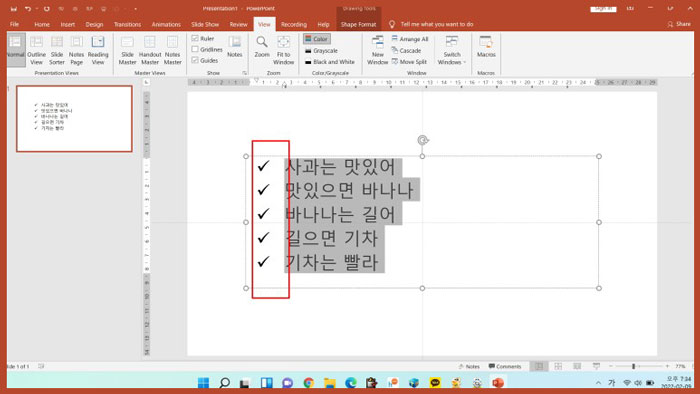Click Fit to Window
The width and height of the screenshot is (700, 394).
[x=283, y=50]
